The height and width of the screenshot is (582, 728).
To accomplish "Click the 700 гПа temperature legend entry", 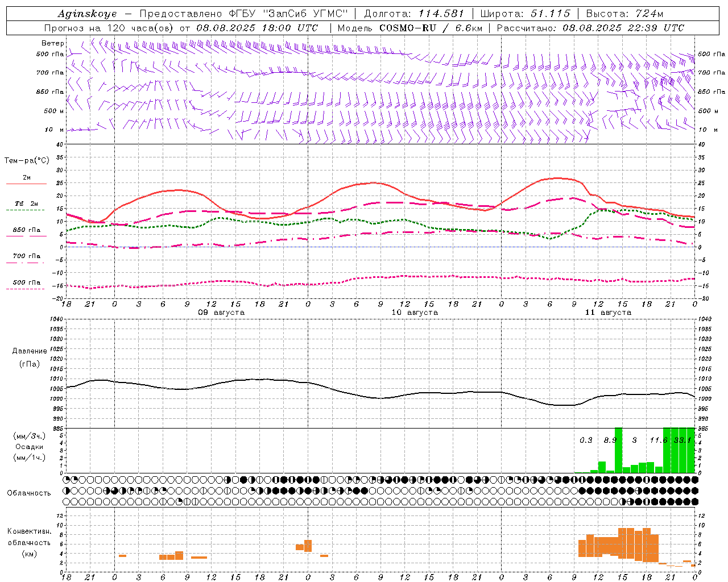I will click(27, 256).
